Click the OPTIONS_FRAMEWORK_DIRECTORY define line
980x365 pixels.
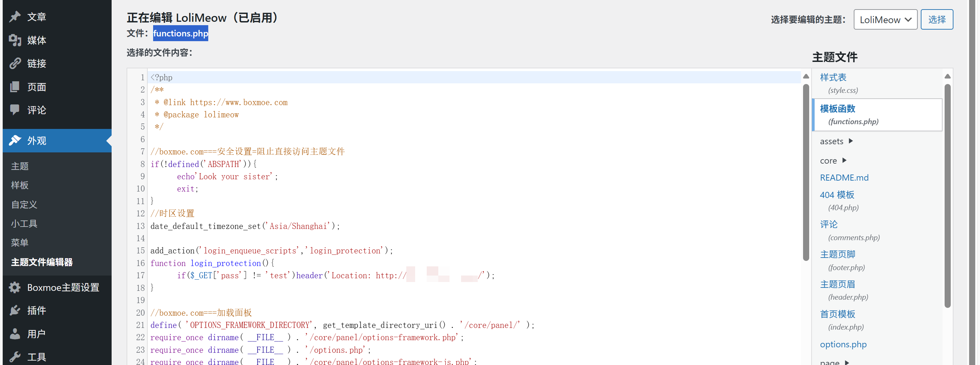click(x=342, y=325)
